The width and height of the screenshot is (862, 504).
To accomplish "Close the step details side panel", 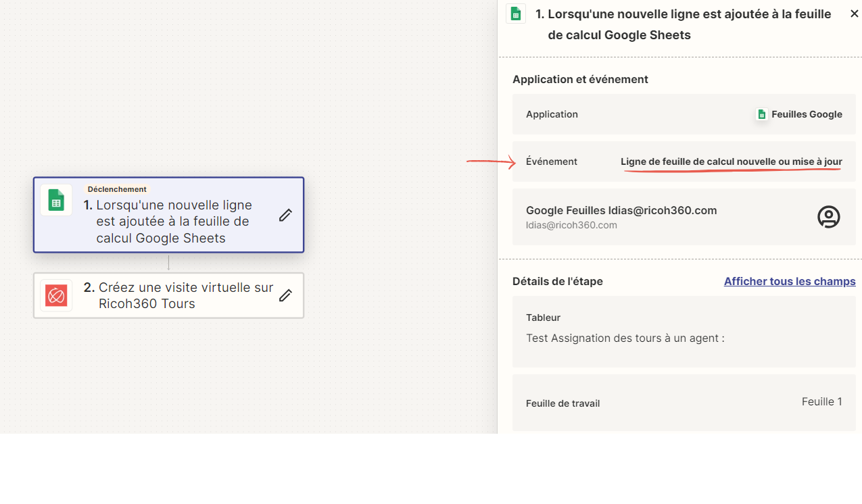I will tap(854, 14).
